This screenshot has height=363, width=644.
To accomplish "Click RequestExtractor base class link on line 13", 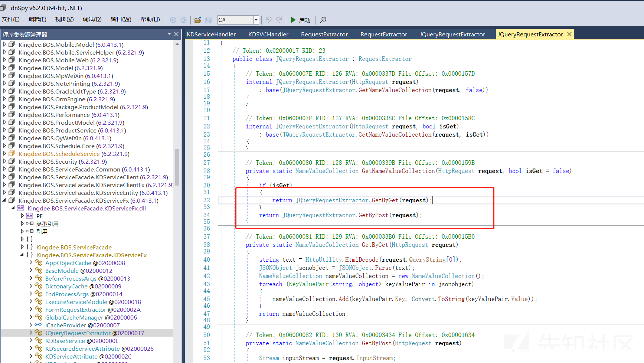I will click(x=385, y=59).
